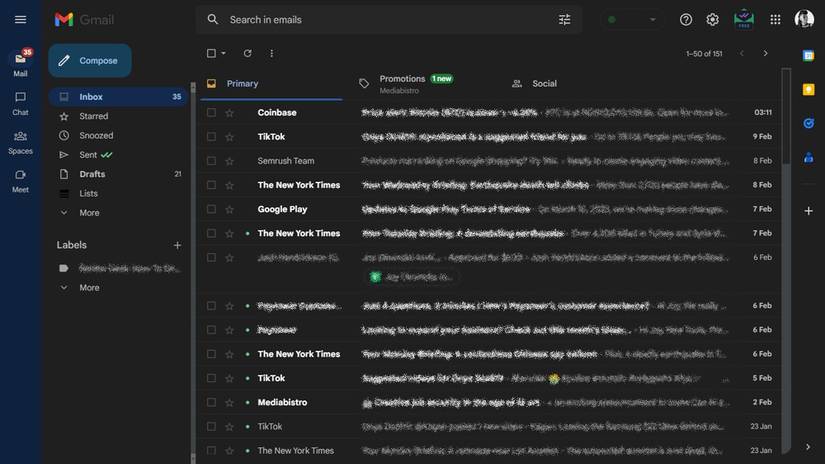This screenshot has height=464, width=825.
Task: Open the Drafts folder
Action: pos(92,174)
